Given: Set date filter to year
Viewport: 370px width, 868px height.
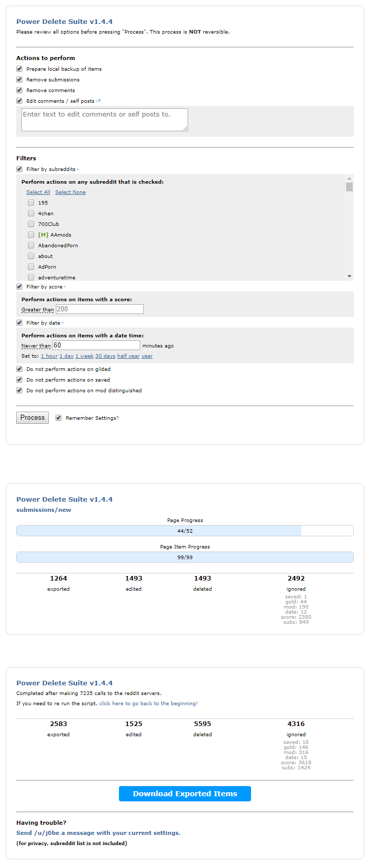Looking at the screenshot, I should pos(147,356).
